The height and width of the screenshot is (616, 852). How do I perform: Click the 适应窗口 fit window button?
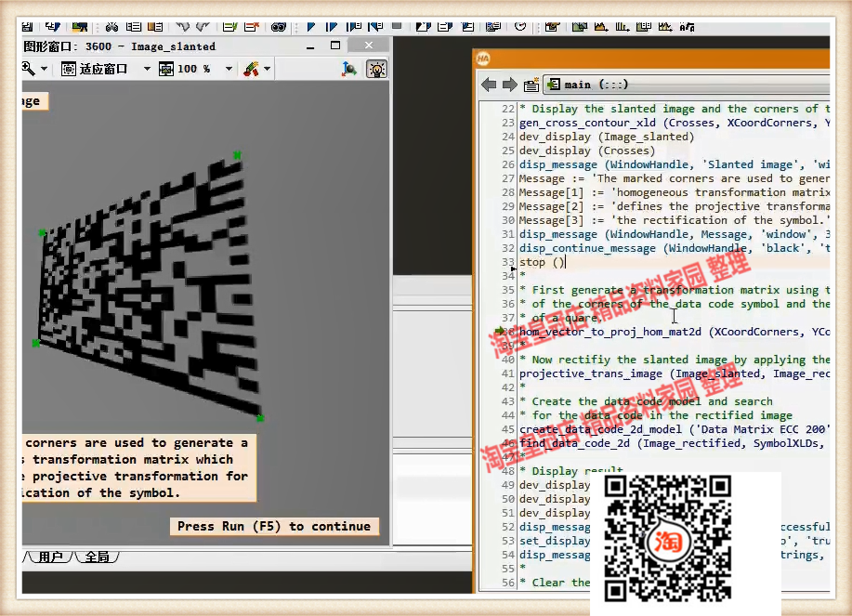94,69
